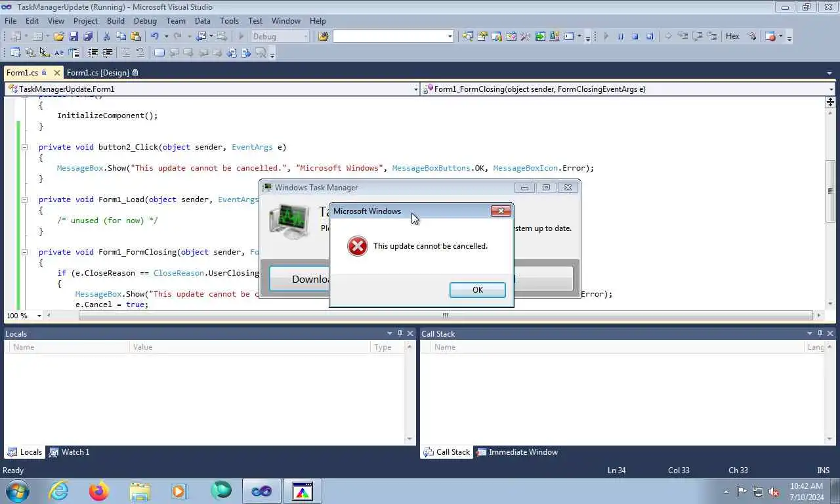Click the Comment out selected lines icon

click(x=125, y=53)
